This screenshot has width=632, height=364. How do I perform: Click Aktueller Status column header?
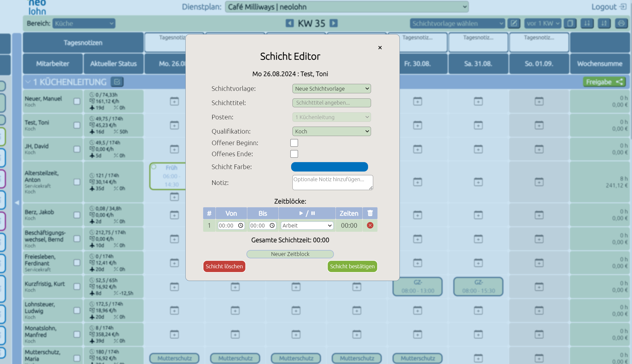[114, 64]
